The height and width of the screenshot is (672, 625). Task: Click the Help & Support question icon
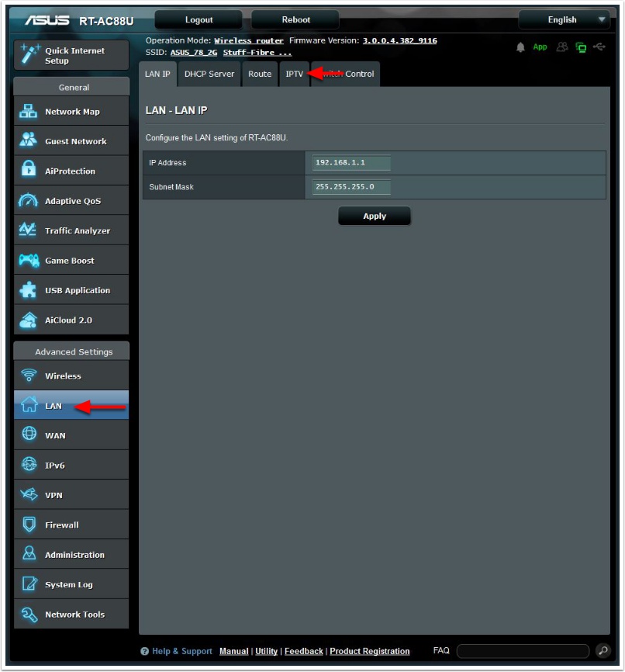pyautogui.click(x=144, y=651)
